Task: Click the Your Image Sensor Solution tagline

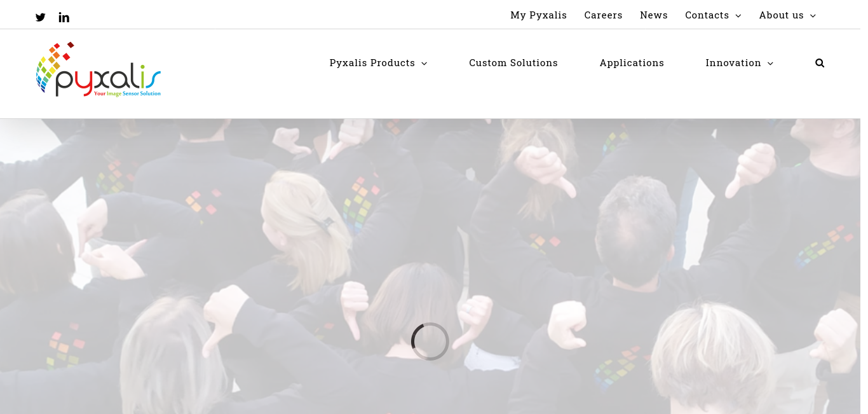Action: (127, 93)
